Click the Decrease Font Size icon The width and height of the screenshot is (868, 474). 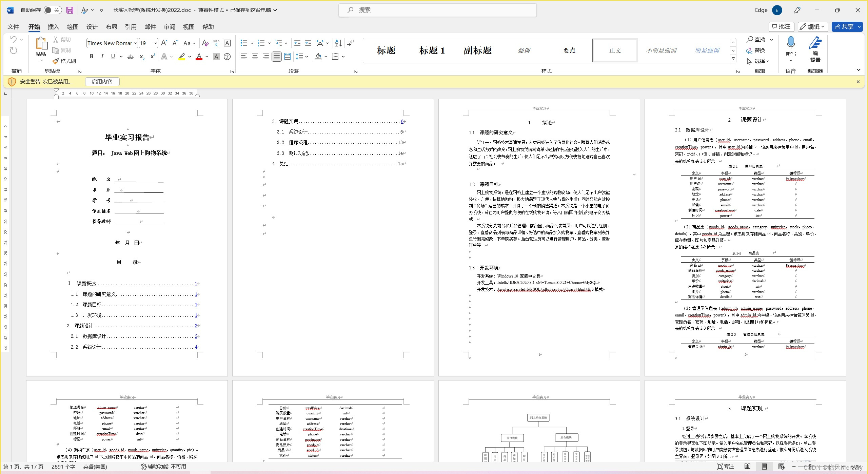[x=175, y=43]
